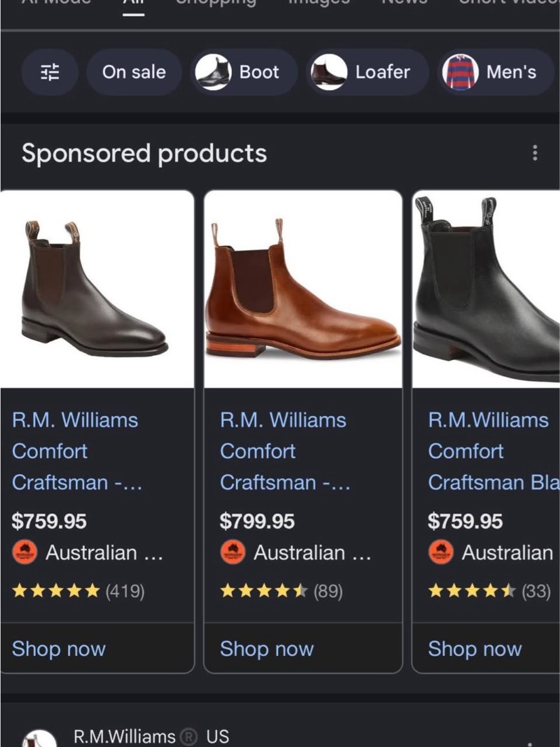The image size is (560, 747).
Task: Open the R.M.Williams US search result
Action: point(151,736)
